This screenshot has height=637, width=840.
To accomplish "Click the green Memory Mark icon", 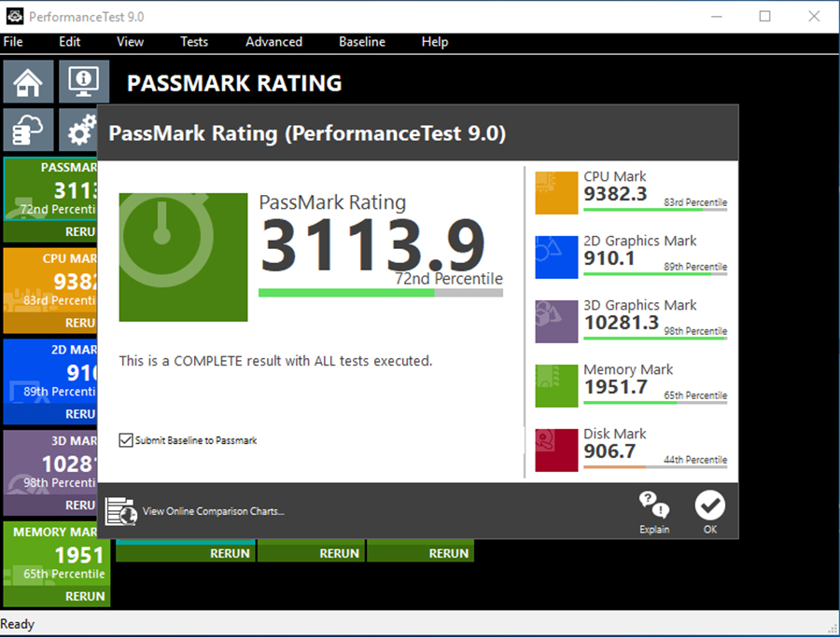I will coord(556,386).
